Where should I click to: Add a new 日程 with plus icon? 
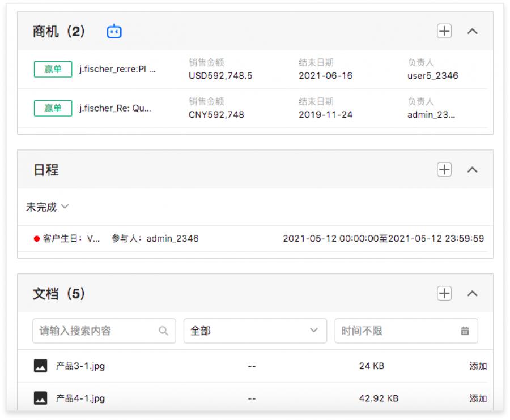click(444, 169)
